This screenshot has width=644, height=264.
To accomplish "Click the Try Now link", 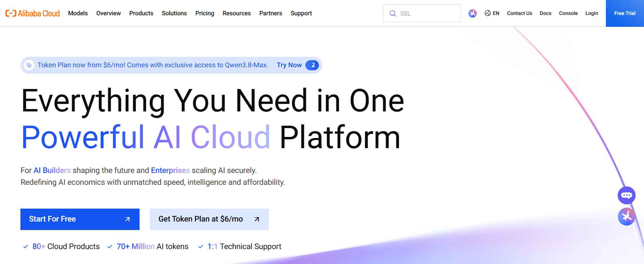I will point(289,65).
